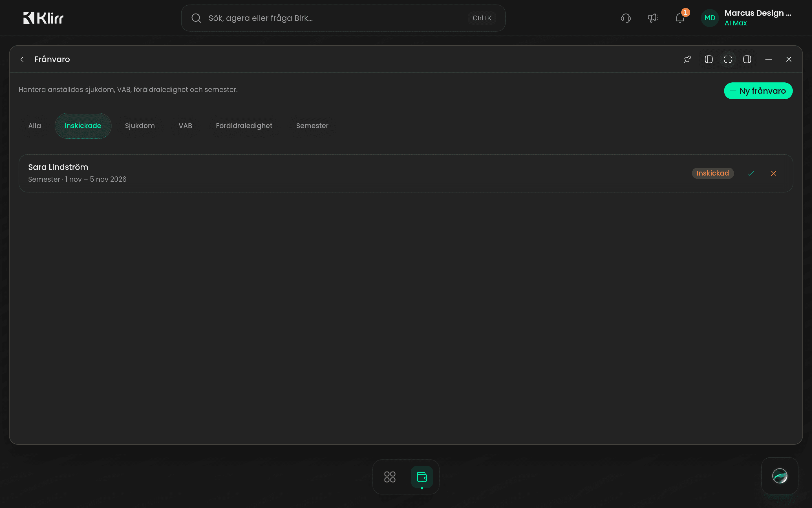Click the Inskickad status badge
The height and width of the screenshot is (508, 812).
point(713,173)
